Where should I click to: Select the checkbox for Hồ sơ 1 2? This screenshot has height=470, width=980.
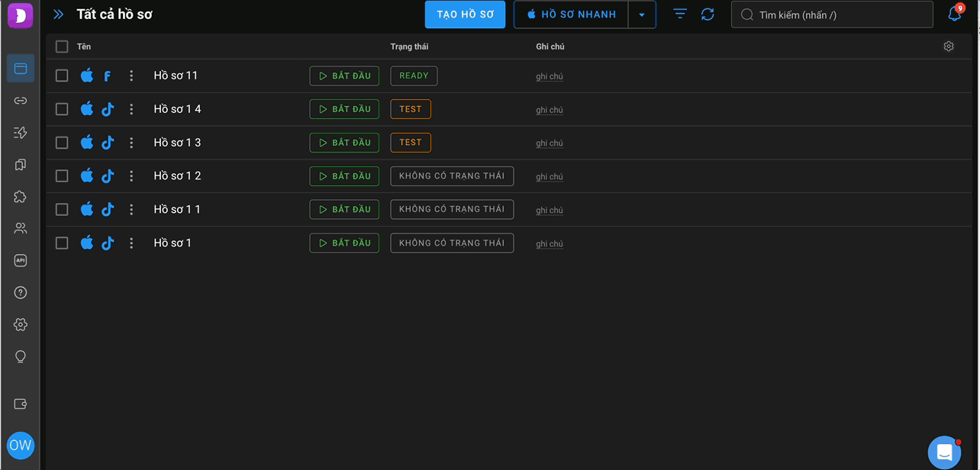62,175
